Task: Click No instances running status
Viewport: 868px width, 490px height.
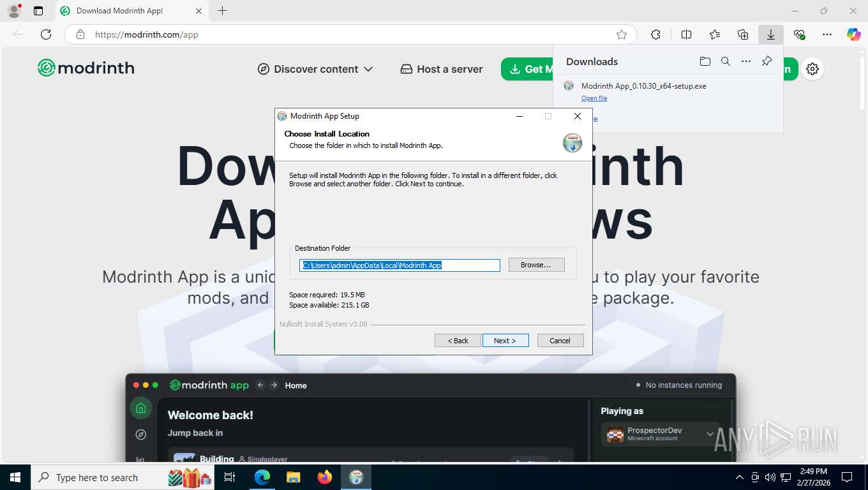Action: (x=678, y=385)
